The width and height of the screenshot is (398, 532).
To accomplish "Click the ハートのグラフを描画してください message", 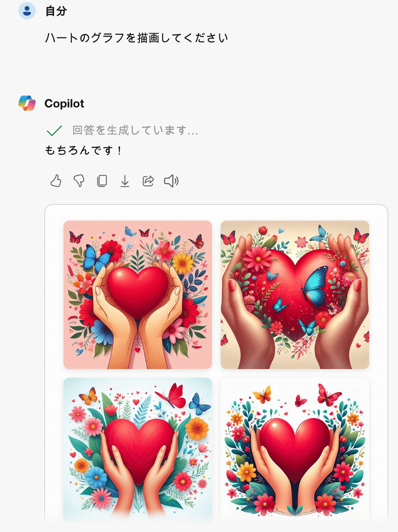I will click(137, 38).
